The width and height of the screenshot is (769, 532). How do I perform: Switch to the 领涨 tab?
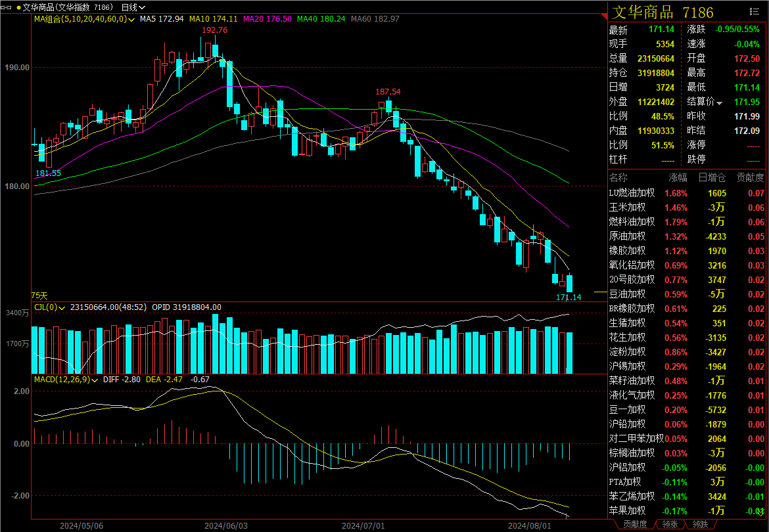click(670, 524)
